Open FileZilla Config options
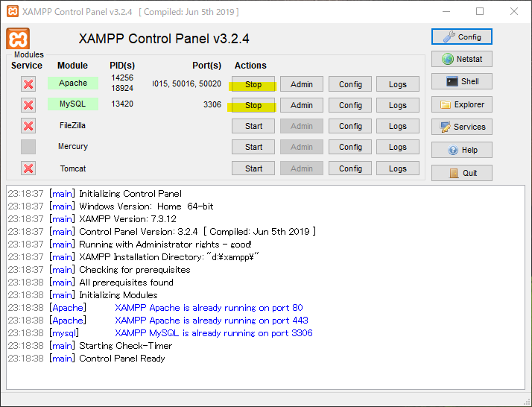 click(x=350, y=126)
